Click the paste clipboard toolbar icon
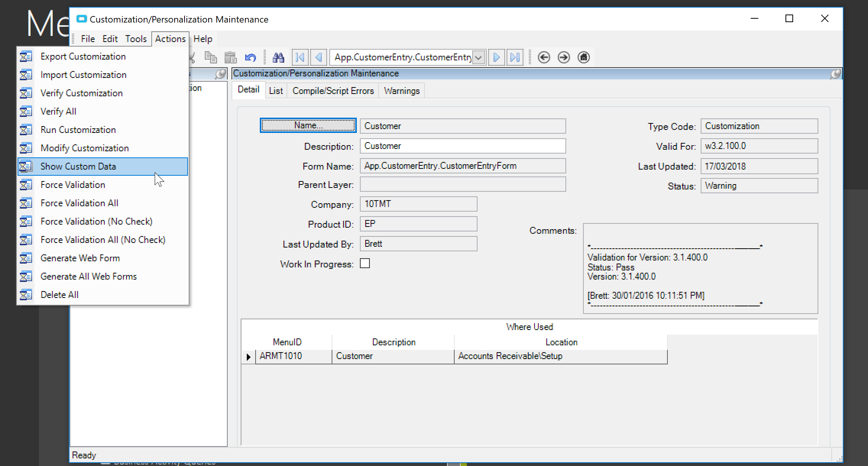This screenshot has height=466, width=868. coord(230,58)
